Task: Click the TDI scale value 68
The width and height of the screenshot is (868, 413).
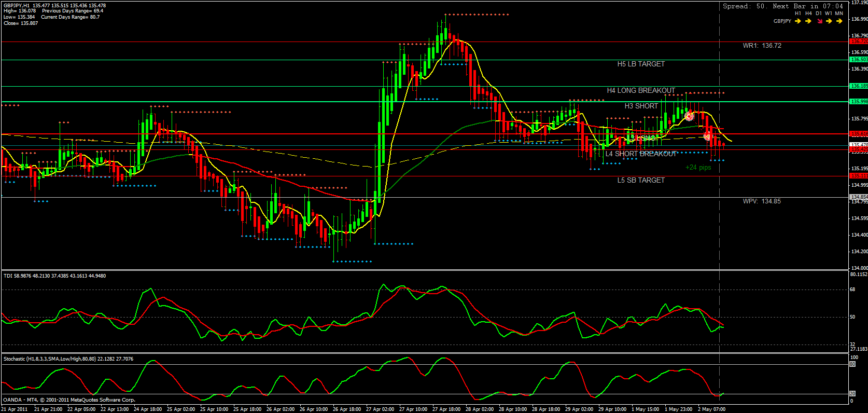Action: pos(853,290)
